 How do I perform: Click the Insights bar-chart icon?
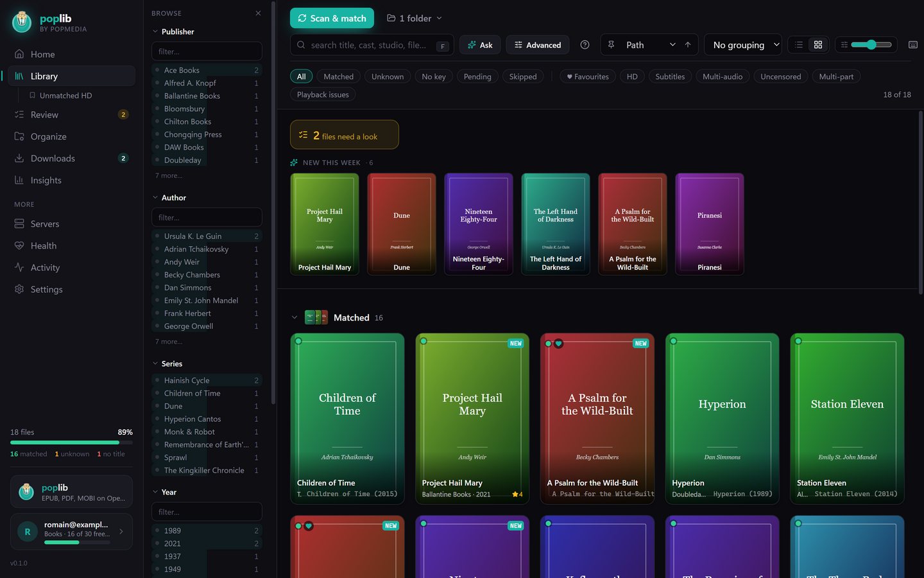point(19,180)
